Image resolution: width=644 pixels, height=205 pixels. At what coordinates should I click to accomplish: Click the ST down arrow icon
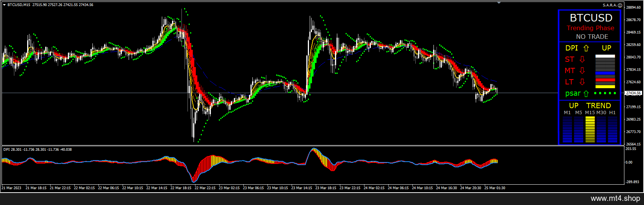[582, 60]
